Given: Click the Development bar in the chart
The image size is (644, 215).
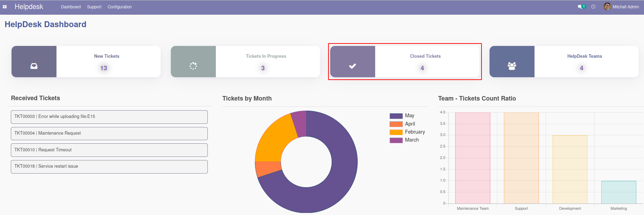Looking at the screenshot, I should pos(570,169).
